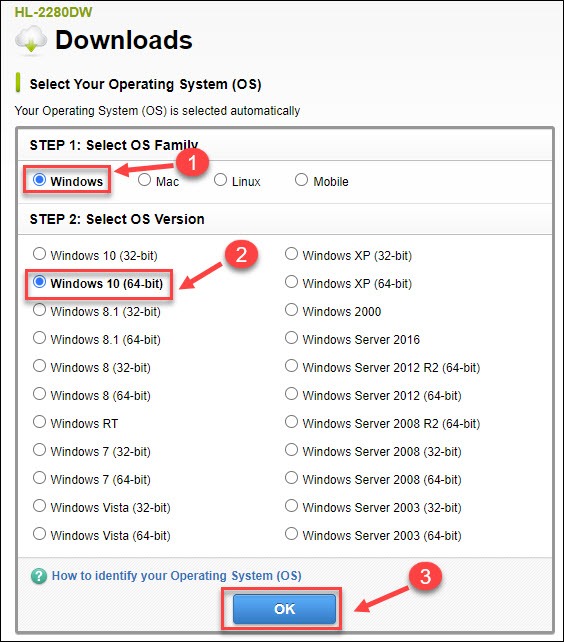Select Windows 7 (64-bit) version
Image resolution: width=564 pixels, height=642 pixels.
39,478
